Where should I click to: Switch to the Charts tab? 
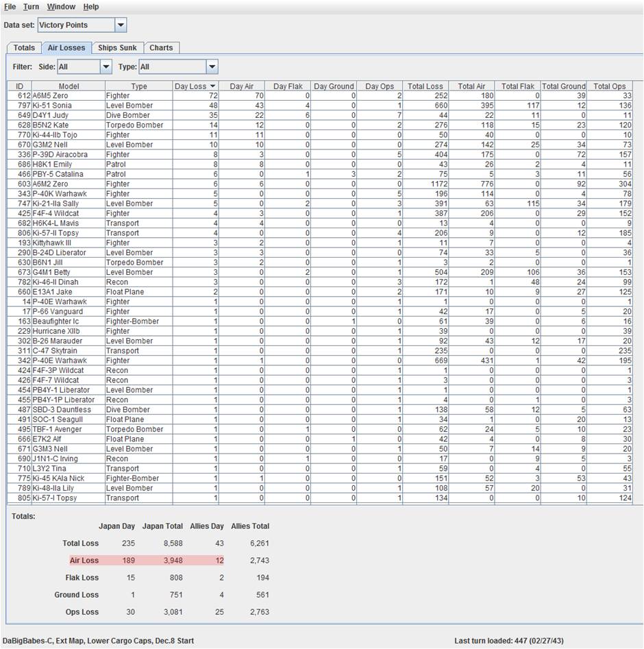click(x=161, y=47)
